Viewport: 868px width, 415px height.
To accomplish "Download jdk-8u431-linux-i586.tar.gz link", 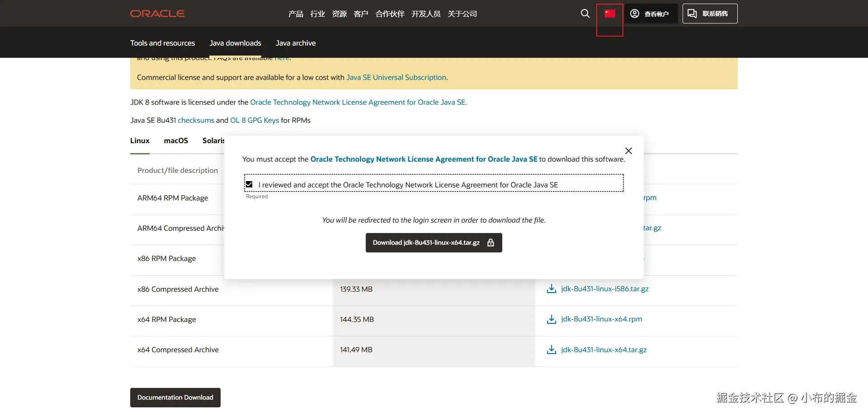I will click(605, 289).
